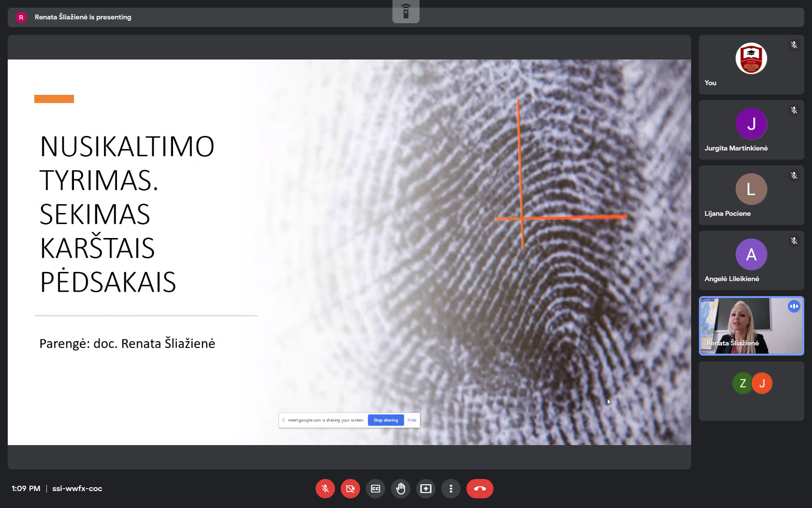Click the slide title NUSIKALTIMO TYRIMAS
This screenshot has height=508, width=812.
[x=127, y=163]
